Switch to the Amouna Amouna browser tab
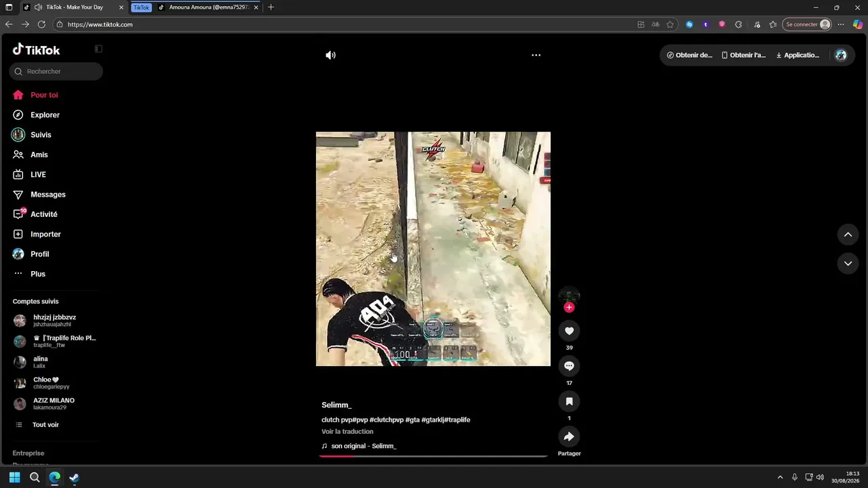 pos(208,7)
